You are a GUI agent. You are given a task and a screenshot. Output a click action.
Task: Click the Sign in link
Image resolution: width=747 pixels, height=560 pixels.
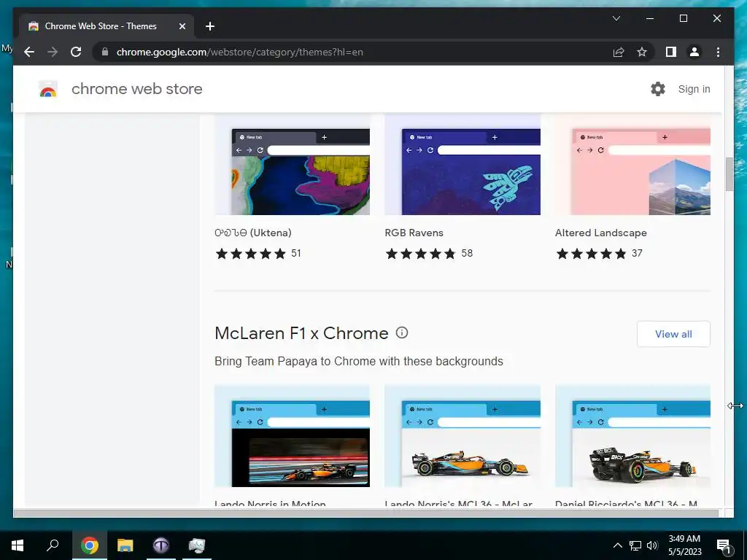694,89
